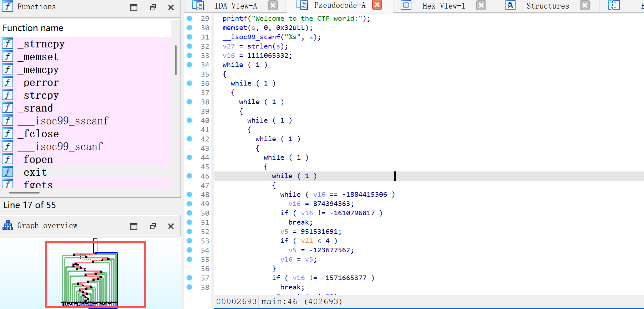This screenshot has height=309, width=644.
Task: Maximize the Functions panel
Action: click(134, 7)
